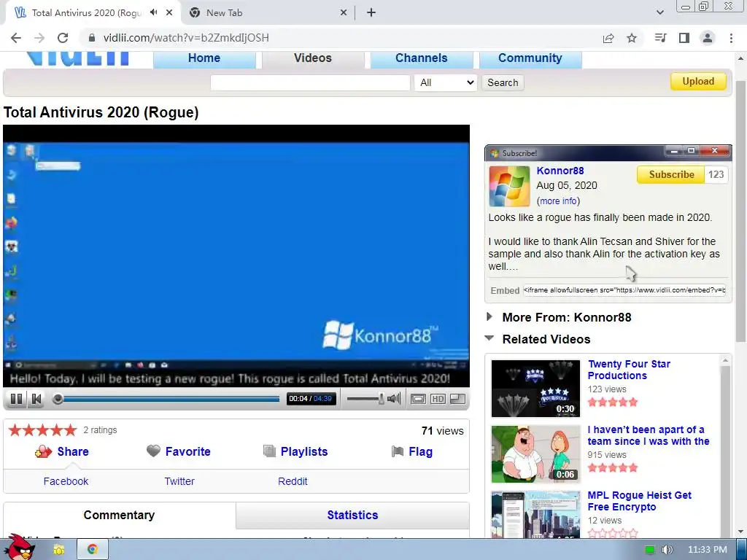747x560 pixels.
Task: Subscribe to Konnor88 channel
Action: click(x=671, y=175)
